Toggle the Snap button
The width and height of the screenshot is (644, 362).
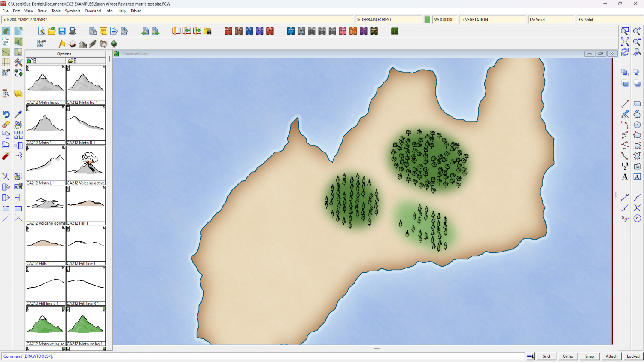589,356
